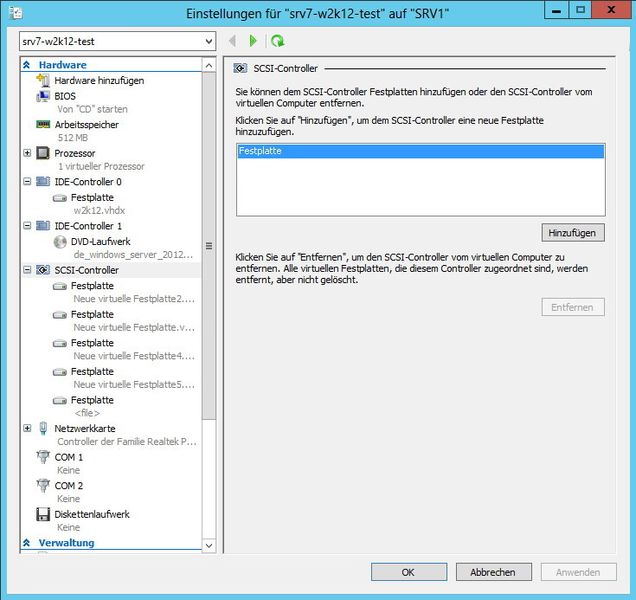Click disk icon for Neue virtuelle Festplatte.v...
636x600 pixels.
(x=60, y=314)
